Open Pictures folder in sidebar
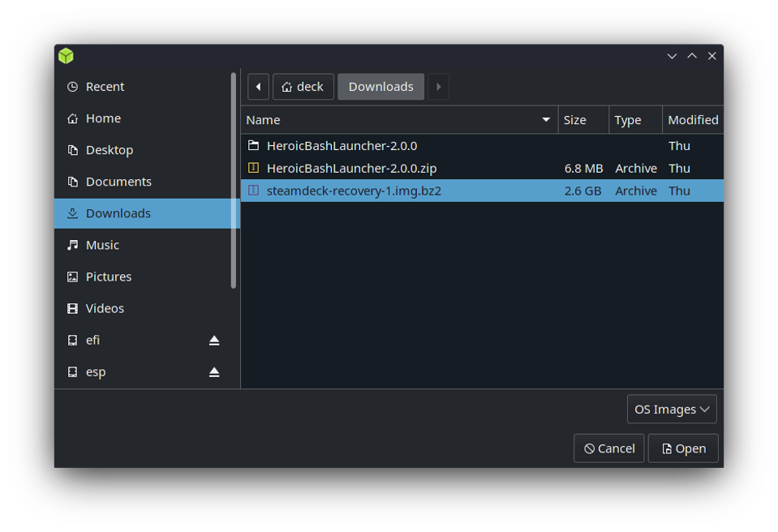 144,277
